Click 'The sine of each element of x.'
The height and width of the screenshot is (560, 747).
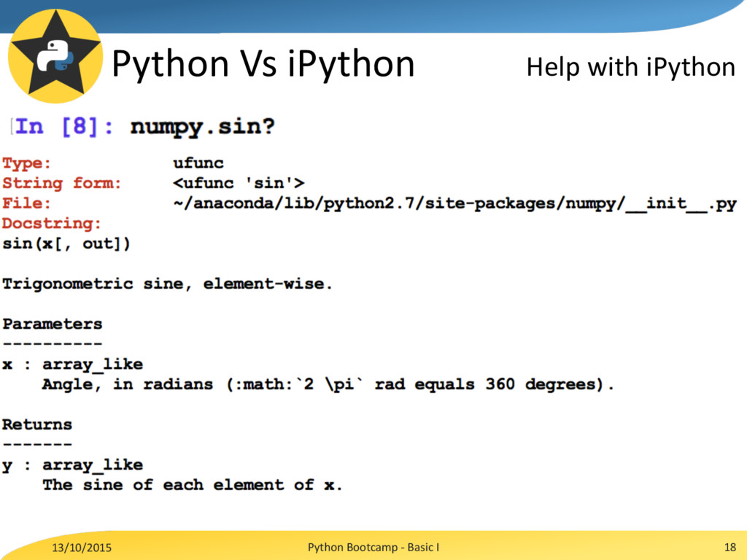(192, 485)
